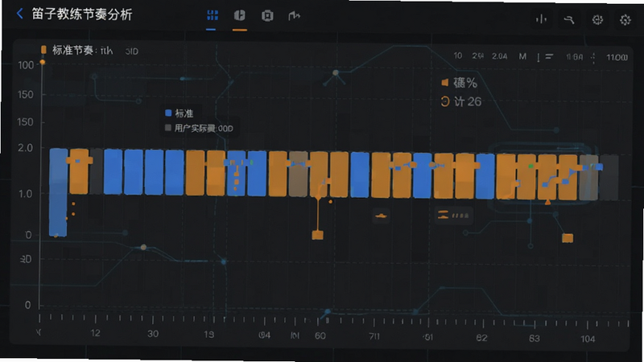Choose the M range option
Image resolution: width=644 pixels, height=362 pixels.
(522, 56)
